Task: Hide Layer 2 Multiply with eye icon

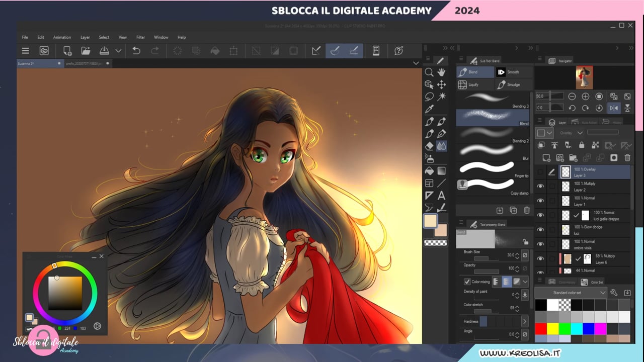Action: click(540, 186)
